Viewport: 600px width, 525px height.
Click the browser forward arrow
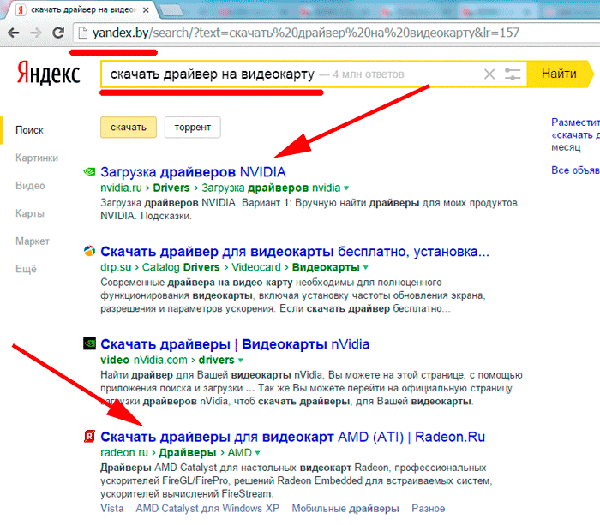coord(36,33)
